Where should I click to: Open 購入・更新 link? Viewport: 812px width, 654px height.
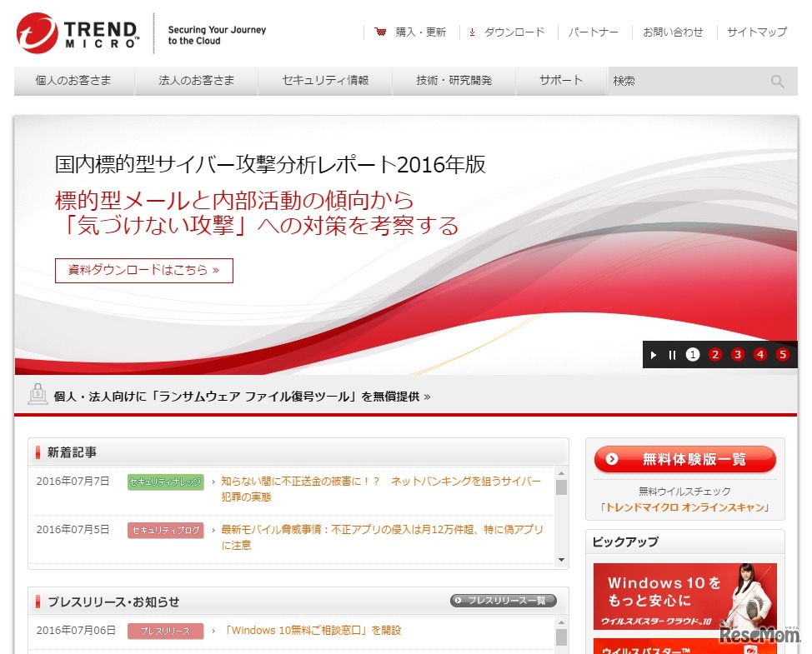tap(420, 32)
